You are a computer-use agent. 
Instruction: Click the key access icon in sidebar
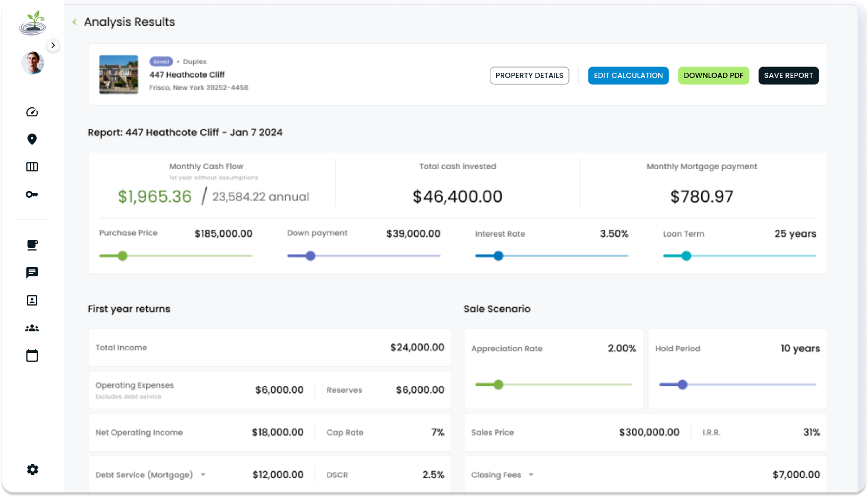pyautogui.click(x=32, y=194)
